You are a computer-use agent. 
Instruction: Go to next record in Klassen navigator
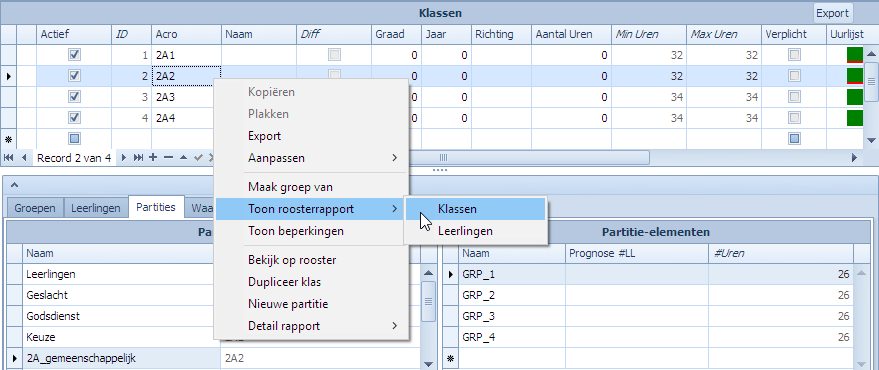tap(124, 158)
